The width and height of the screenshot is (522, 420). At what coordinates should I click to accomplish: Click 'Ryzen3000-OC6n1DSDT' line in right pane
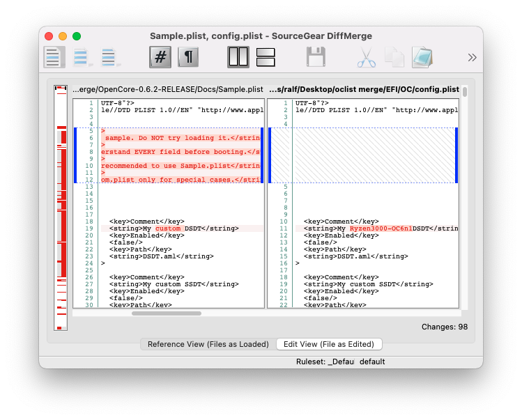click(376, 228)
